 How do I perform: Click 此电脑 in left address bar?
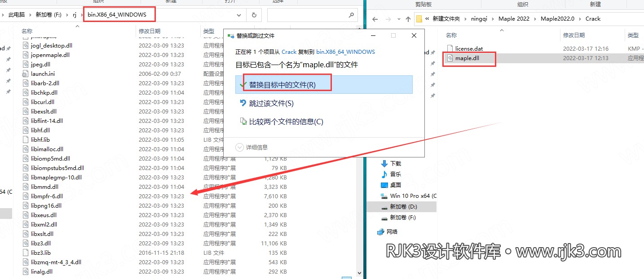pos(17,15)
